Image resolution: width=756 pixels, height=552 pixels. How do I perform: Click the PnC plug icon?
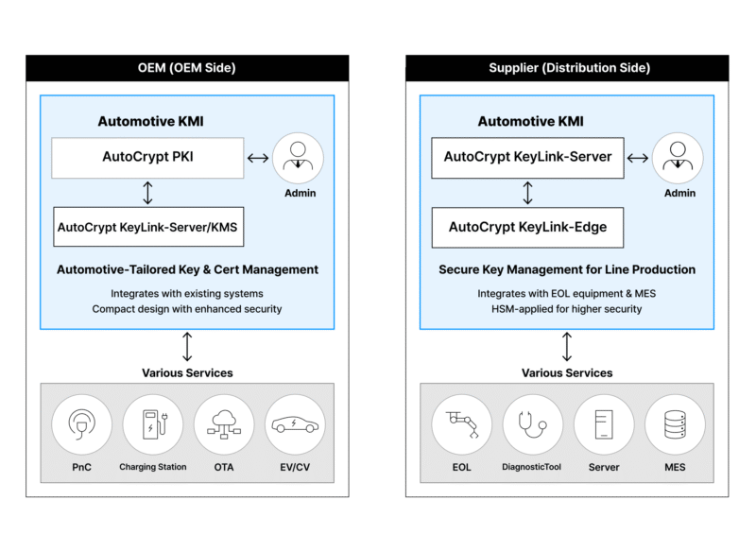pos(81,424)
